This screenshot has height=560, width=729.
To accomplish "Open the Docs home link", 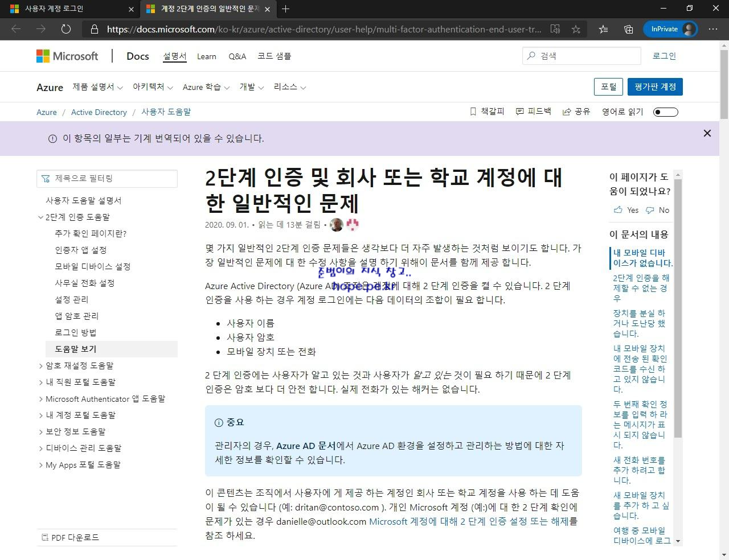I will click(138, 56).
